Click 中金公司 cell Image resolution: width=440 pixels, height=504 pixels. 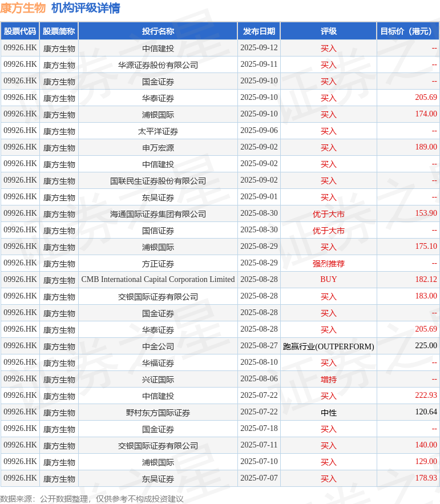click(x=158, y=346)
